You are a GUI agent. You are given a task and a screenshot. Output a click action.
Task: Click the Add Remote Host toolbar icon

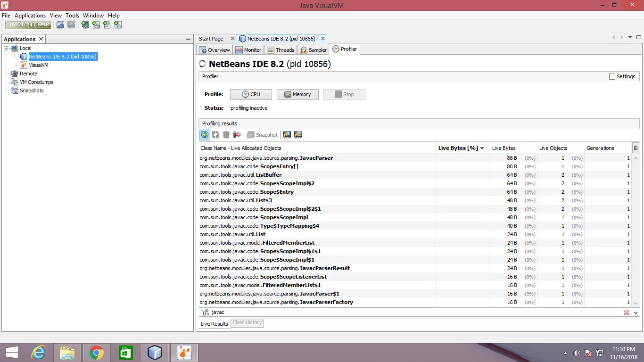[85, 25]
